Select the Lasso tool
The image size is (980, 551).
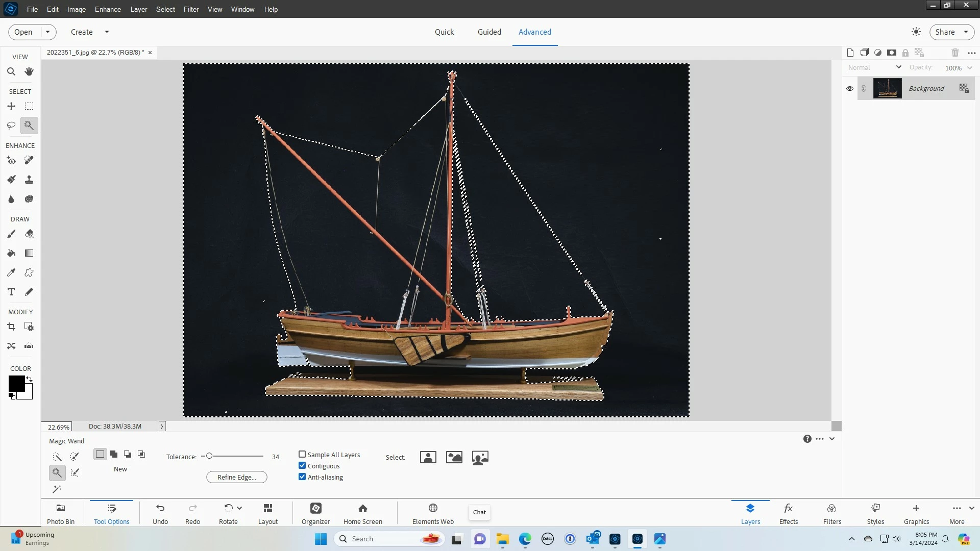click(x=11, y=126)
